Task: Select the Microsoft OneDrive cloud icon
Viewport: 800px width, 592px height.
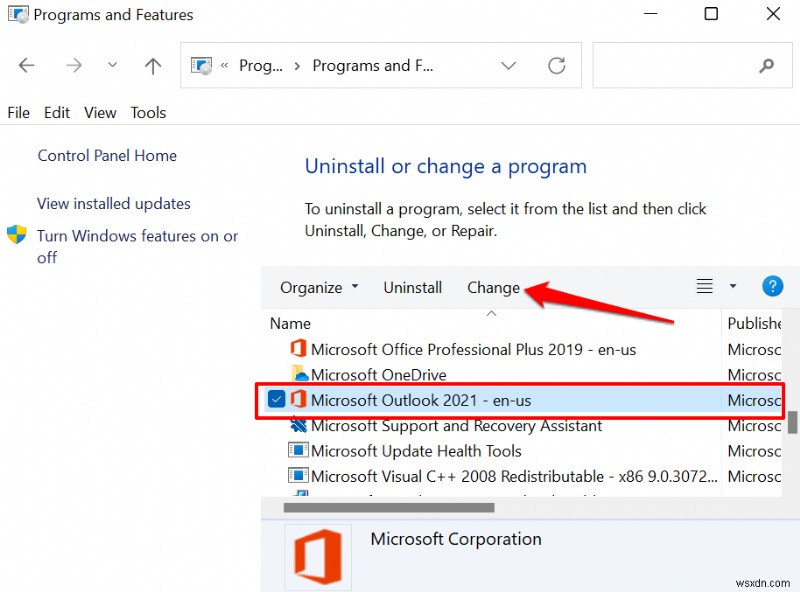Action: (298, 374)
